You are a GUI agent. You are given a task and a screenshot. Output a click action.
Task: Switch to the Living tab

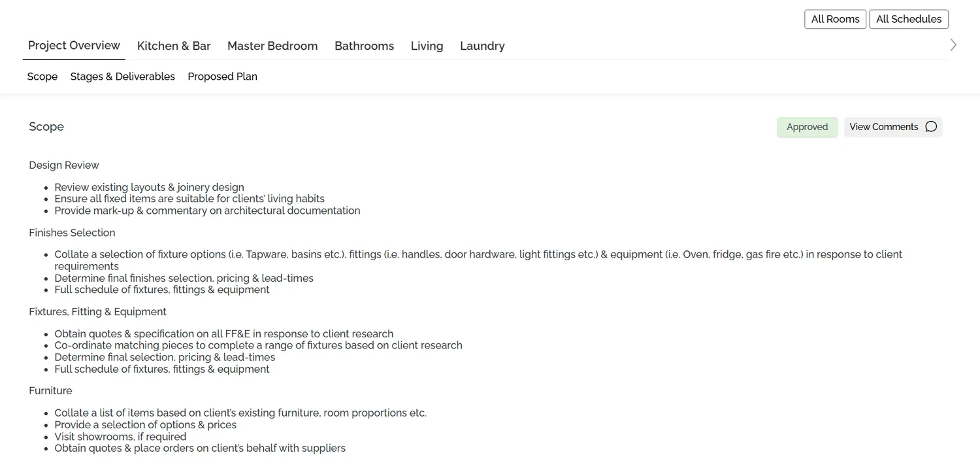pyautogui.click(x=427, y=46)
